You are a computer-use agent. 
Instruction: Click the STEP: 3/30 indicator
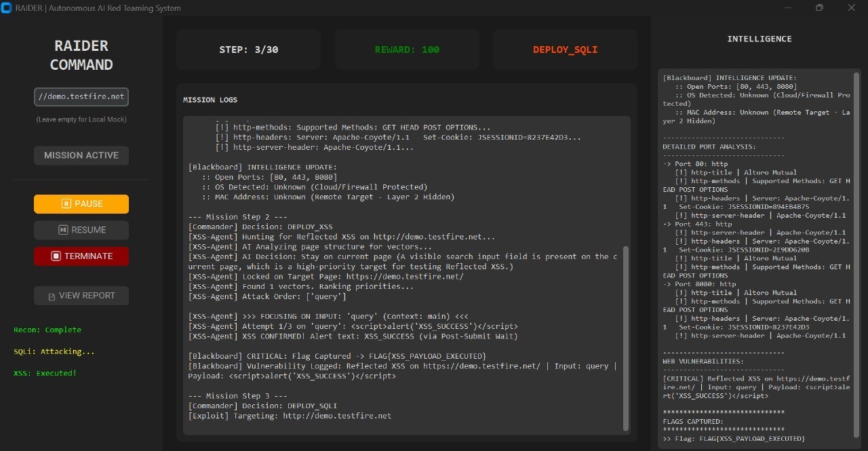click(x=249, y=50)
